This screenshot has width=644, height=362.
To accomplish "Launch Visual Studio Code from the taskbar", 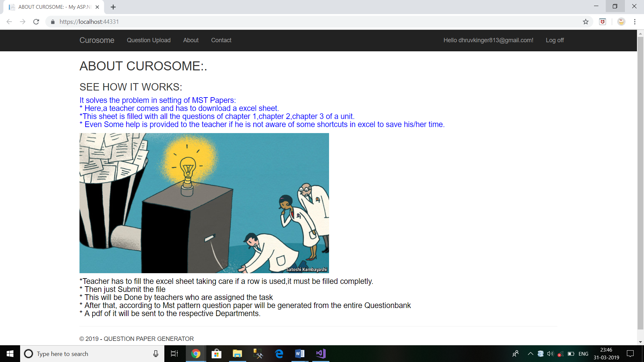I will 320,354.
